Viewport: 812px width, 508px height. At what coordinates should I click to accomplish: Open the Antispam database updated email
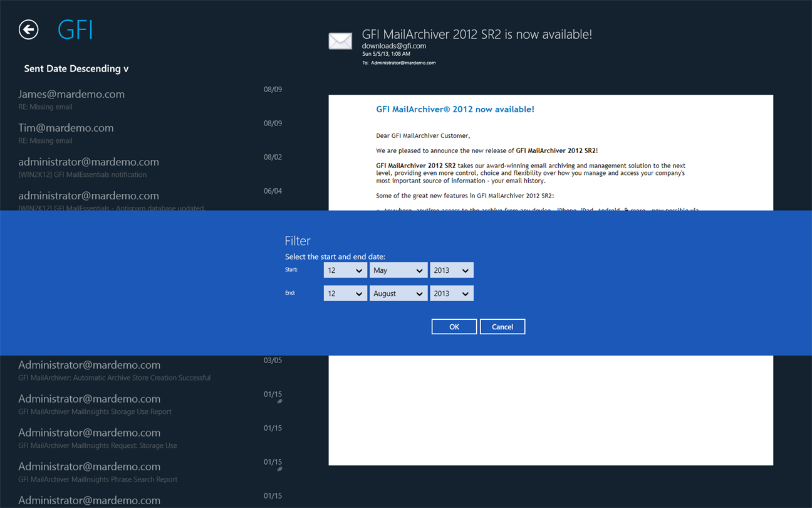pos(150,199)
